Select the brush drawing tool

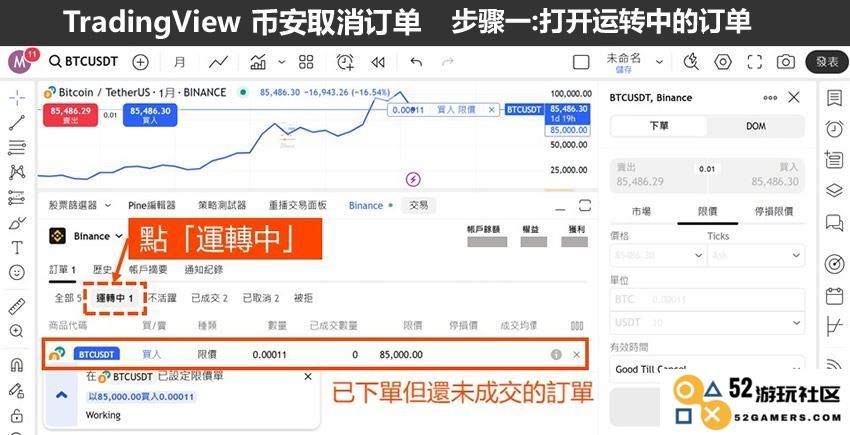click(17, 223)
